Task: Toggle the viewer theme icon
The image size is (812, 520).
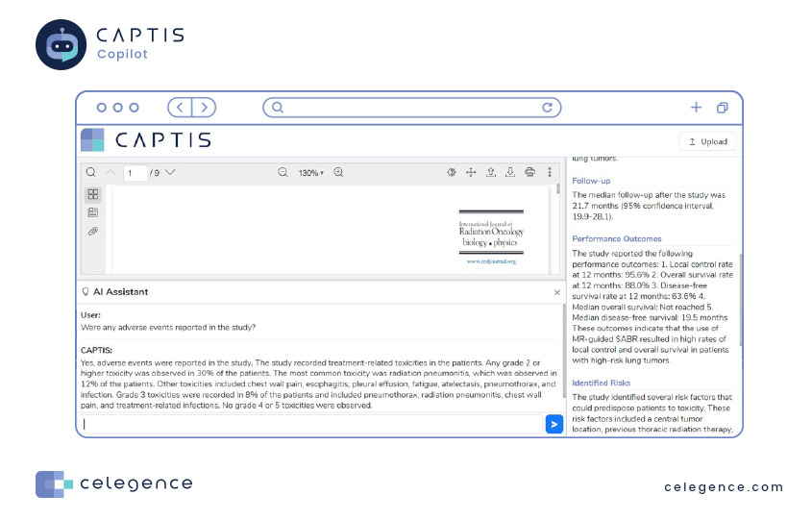Action: coord(452,172)
